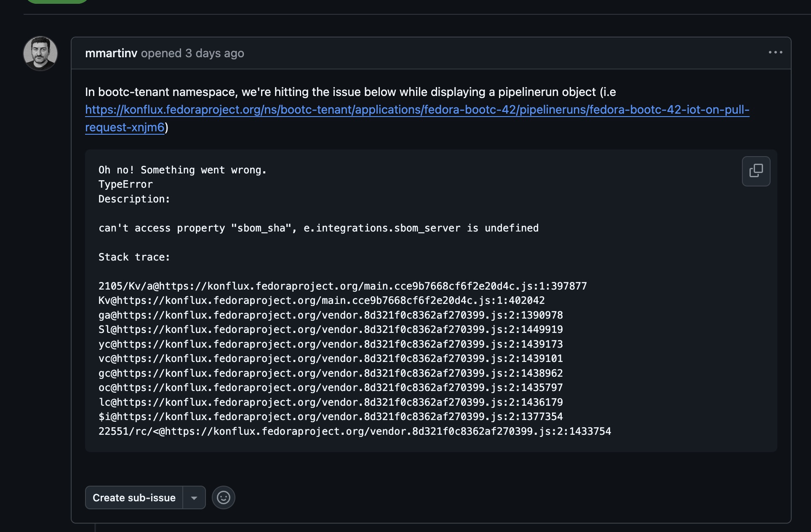Click the "Stack trace:" heading line
This screenshot has height=532, width=811.
[134, 257]
